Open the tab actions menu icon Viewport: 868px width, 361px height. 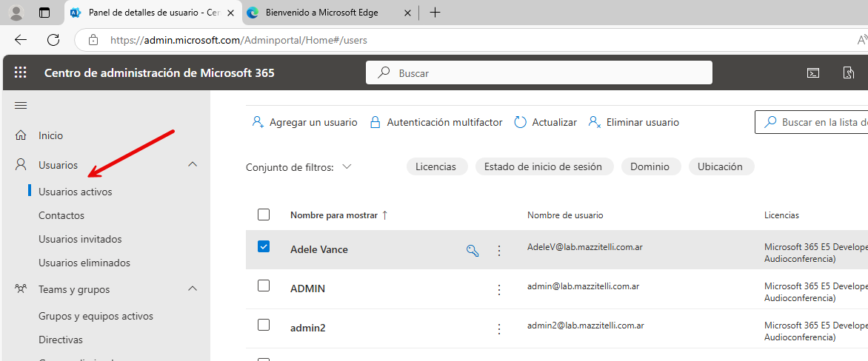[44, 12]
